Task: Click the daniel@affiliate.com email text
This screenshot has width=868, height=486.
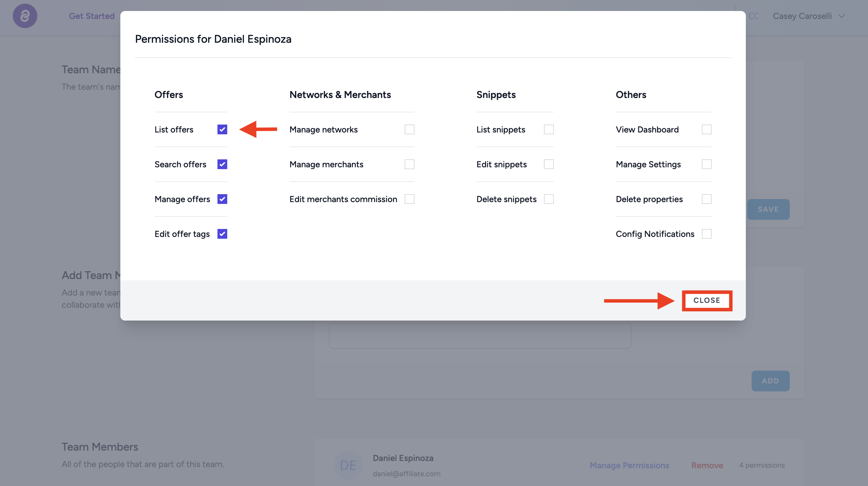Action: point(407,473)
